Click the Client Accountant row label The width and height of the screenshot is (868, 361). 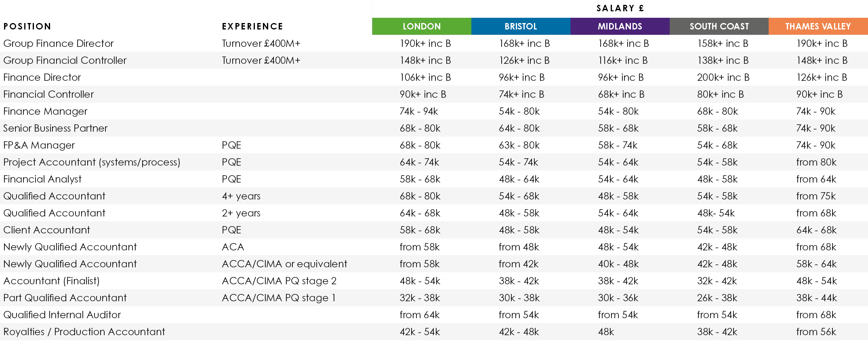point(47,230)
